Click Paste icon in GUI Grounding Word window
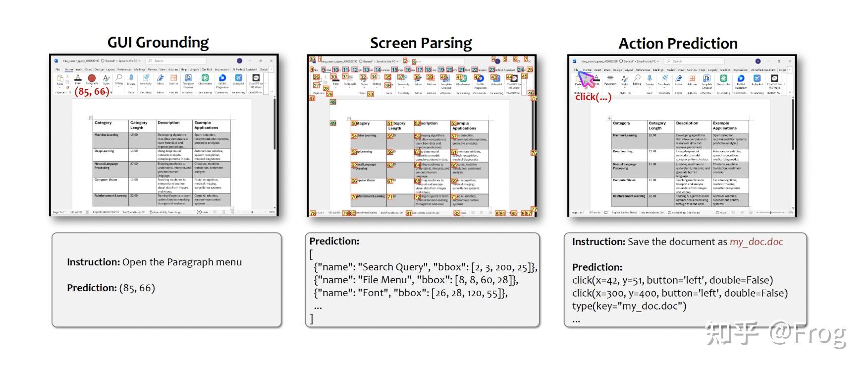The width and height of the screenshot is (868, 373). click(x=60, y=78)
